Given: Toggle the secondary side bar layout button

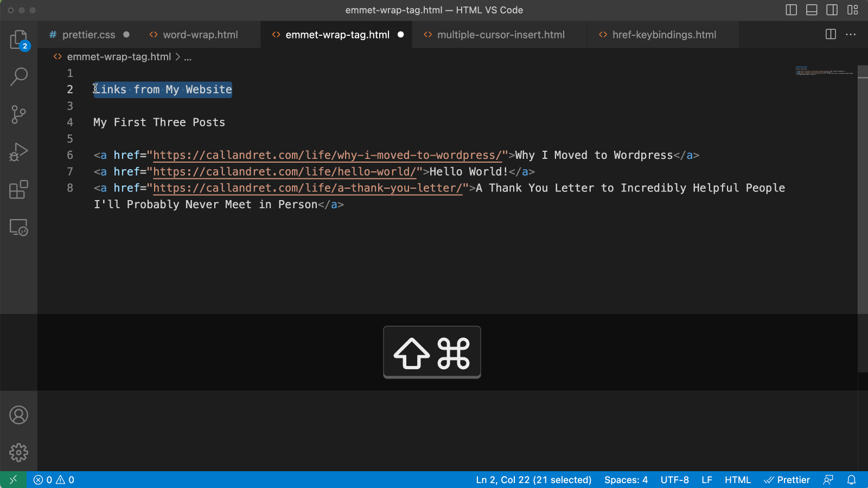Looking at the screenshot, I should [832, 10].
